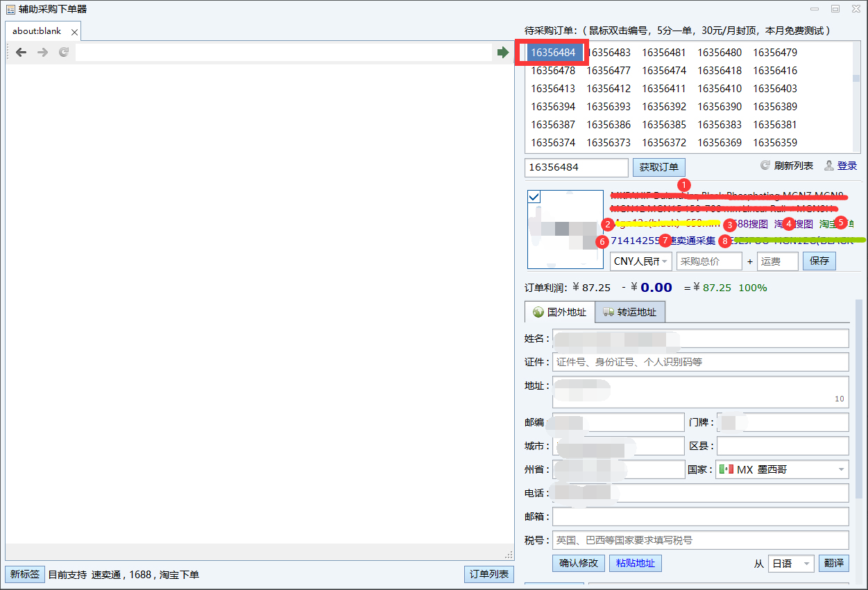868x590 pixels.
Task: Click the green go arrow icon
Action: pos(503,52)
